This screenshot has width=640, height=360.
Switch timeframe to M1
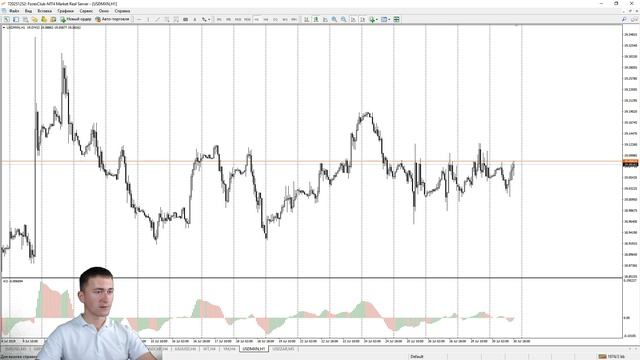219,19
